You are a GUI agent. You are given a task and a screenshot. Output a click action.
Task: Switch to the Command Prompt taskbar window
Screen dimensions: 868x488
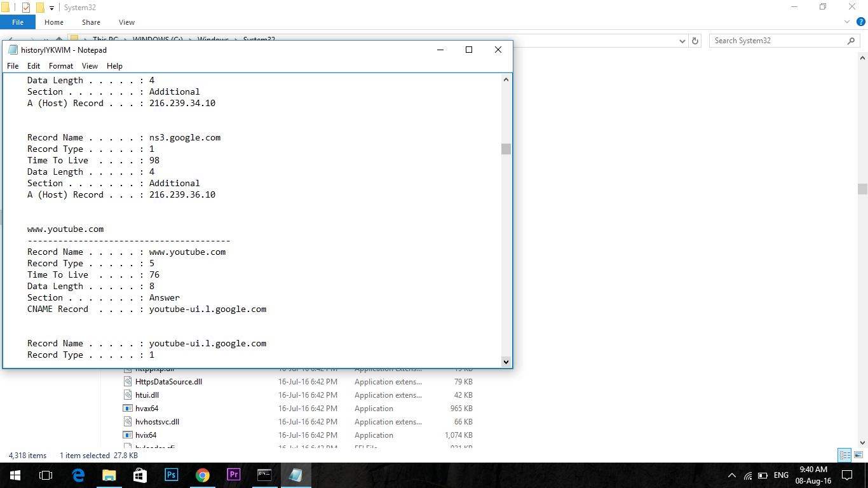coord(264,475)
